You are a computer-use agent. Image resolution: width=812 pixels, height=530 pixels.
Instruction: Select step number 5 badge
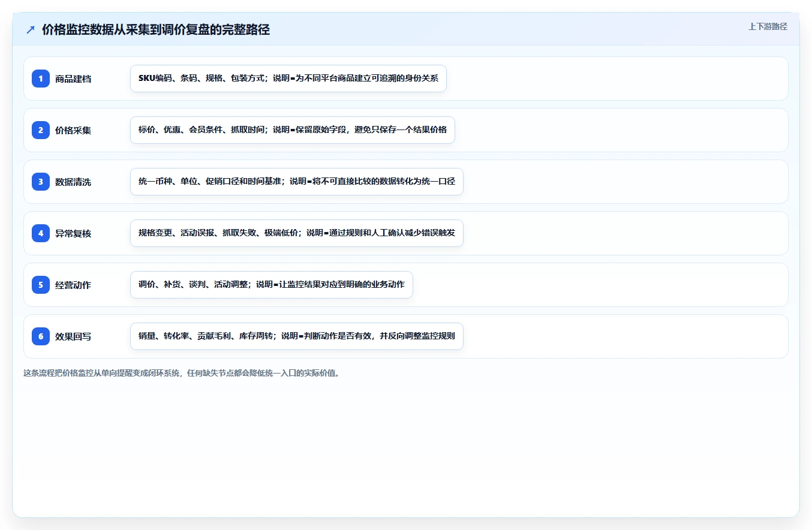point(41,285)
